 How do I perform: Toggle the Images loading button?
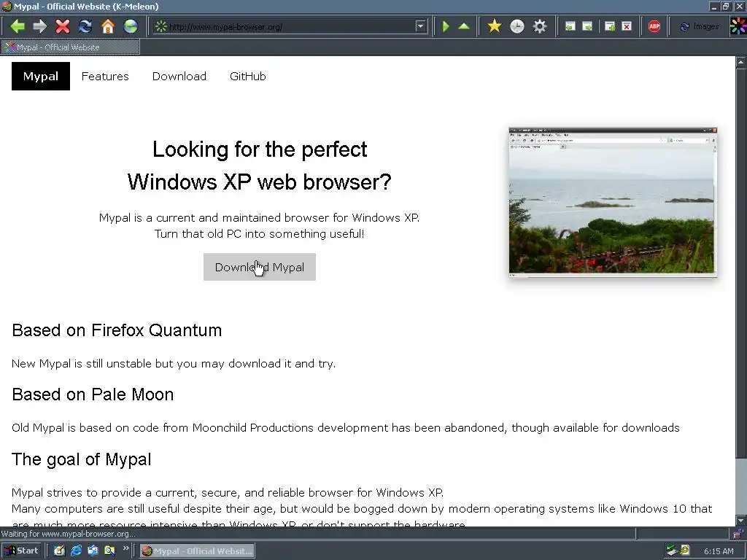700,27
